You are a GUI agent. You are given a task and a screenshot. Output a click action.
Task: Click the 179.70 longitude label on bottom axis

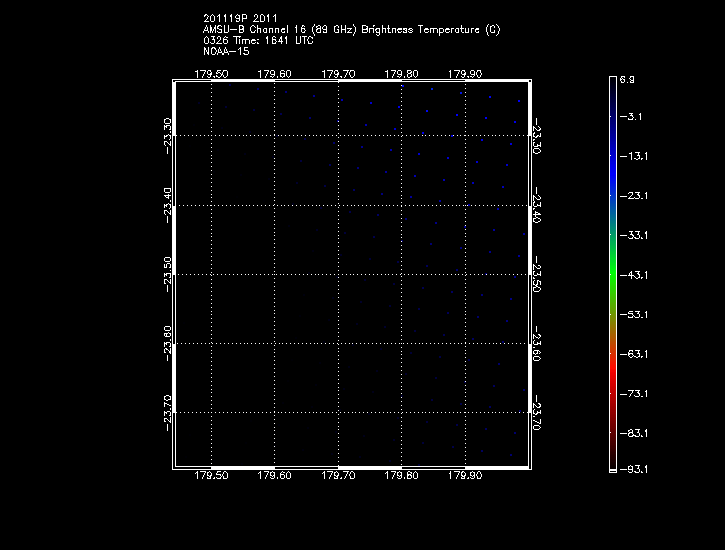(x=338, y=476)
